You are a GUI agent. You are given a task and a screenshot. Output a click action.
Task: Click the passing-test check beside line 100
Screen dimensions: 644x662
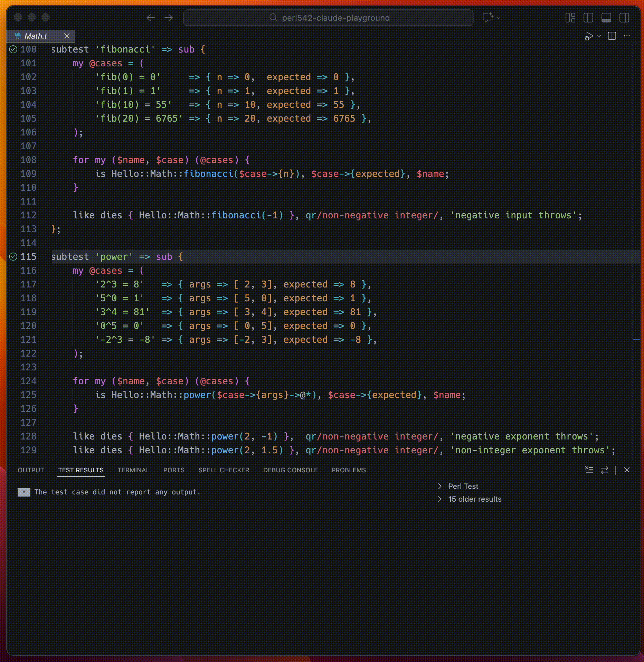pos(13,49)
